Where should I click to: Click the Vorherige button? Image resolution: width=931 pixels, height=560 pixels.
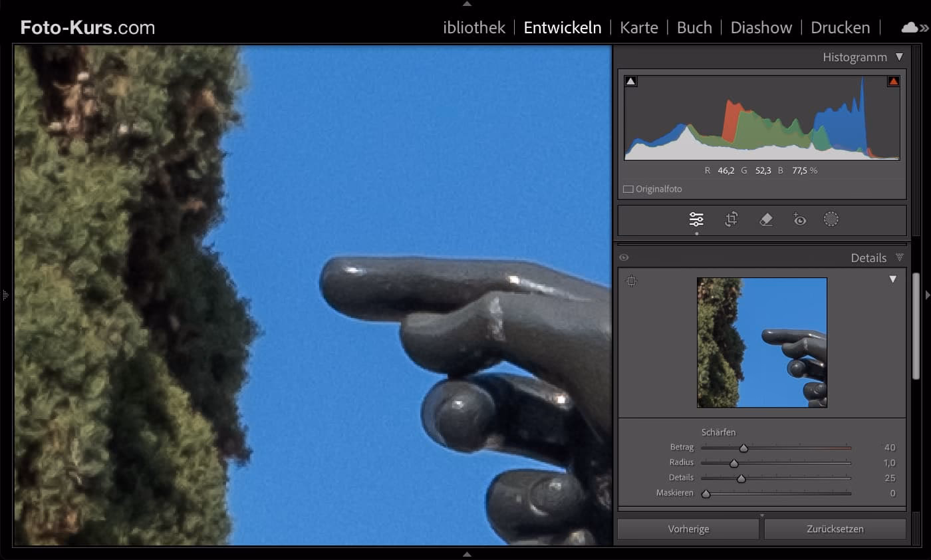pos(688,528)
